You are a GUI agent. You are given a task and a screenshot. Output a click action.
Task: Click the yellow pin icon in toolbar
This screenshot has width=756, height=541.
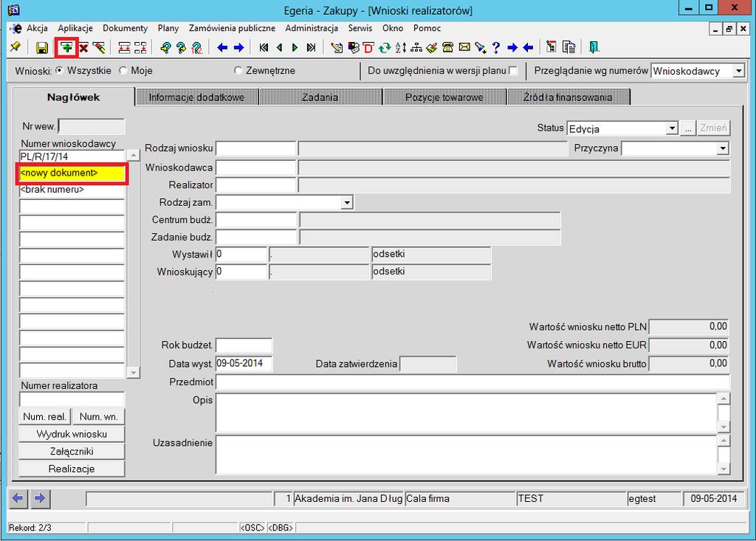click(15, 47)
